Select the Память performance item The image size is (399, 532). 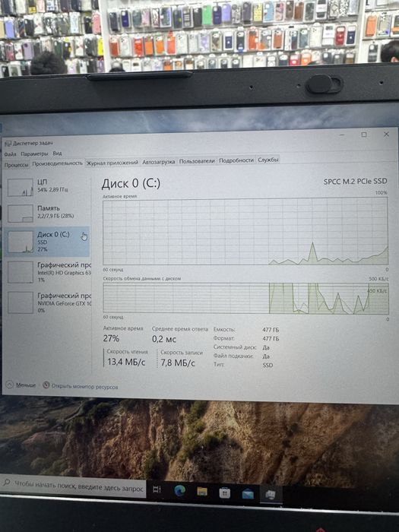(47, 213)
